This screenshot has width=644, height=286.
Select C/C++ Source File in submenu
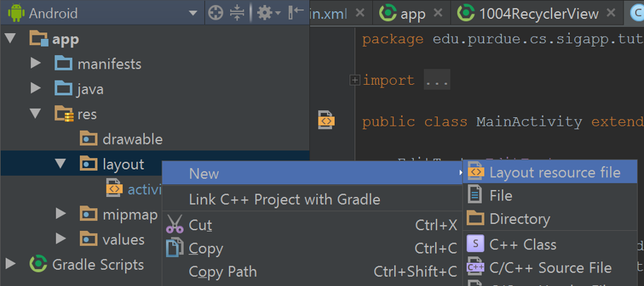coord(550,268)
